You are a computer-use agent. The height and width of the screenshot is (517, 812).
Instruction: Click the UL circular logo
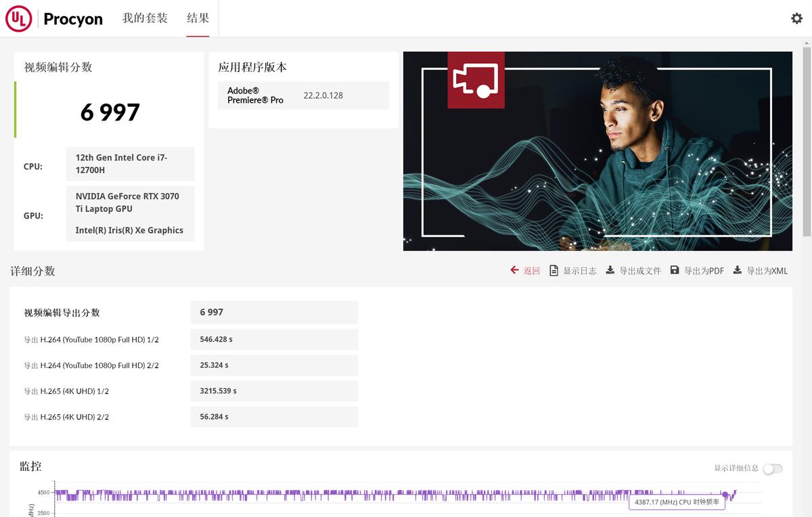pyautogui.click(x=19, y=18)
